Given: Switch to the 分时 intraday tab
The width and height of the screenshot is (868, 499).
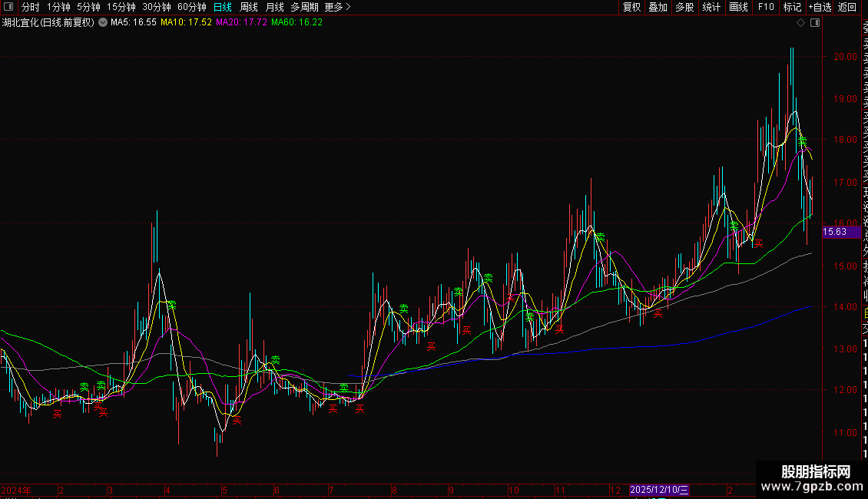Looking at the screenshot, I should tap(31, 7).
